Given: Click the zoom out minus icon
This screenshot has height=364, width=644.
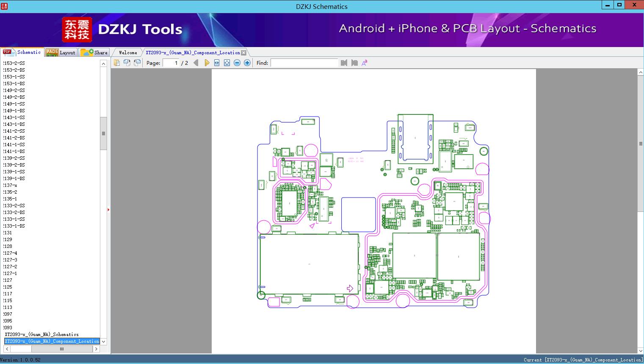Looking at the screenshot, I should click(x=237, y=63).
